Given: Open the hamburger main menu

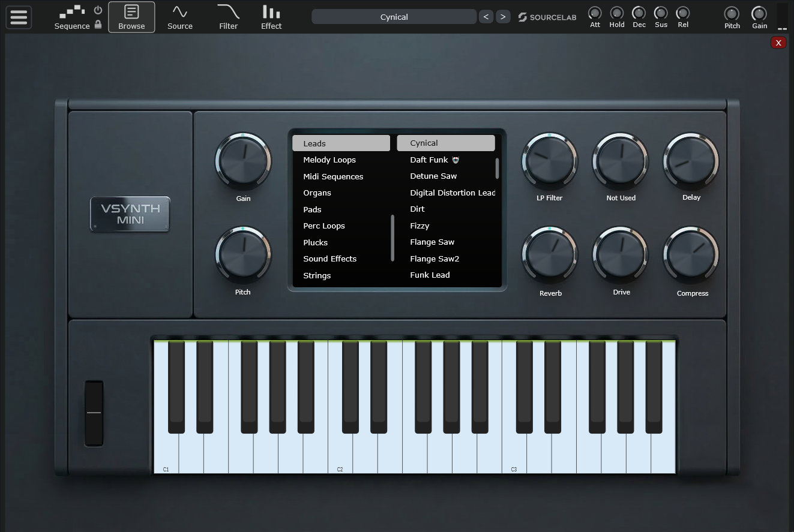Looking at the screenshot, I should (19, 17).
